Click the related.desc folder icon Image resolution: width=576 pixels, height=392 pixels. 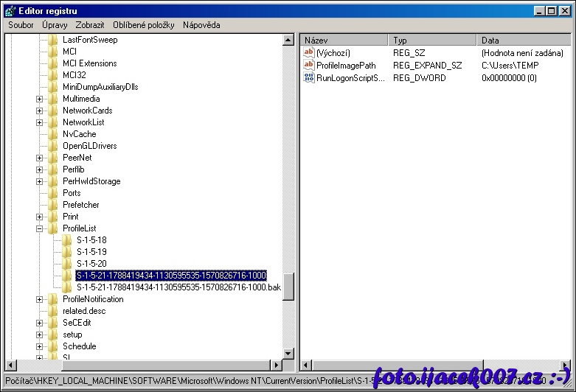(53, 311)
